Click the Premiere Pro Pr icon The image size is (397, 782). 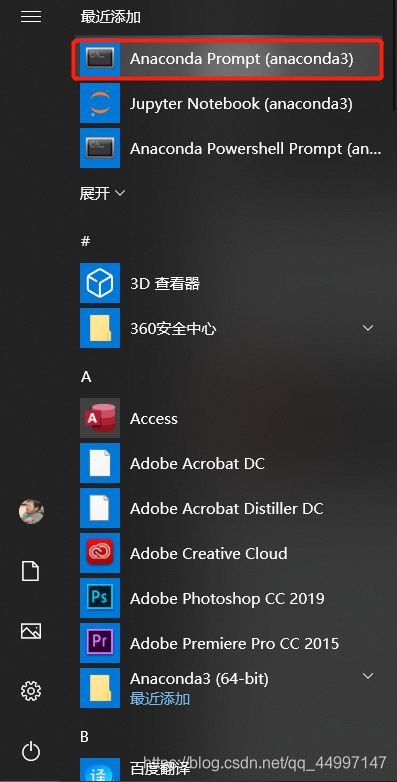point(100,642)
